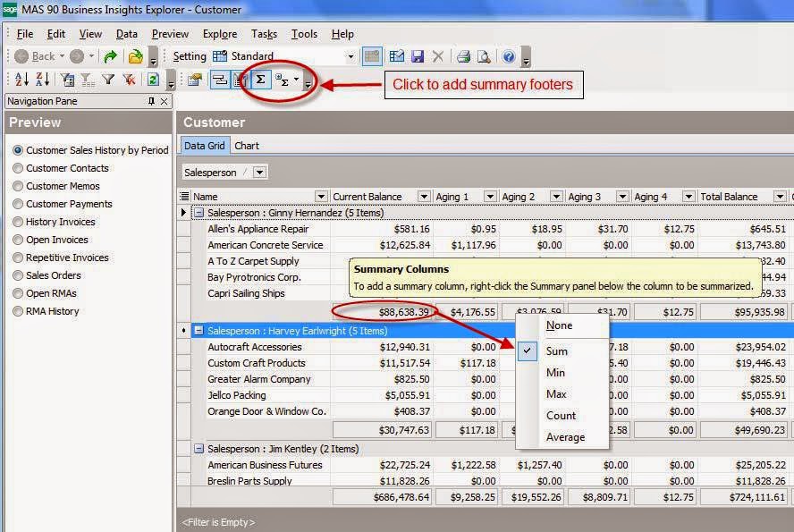
Task: Click the add summary column Sigma icon
Action: click(x=282, y=80)
